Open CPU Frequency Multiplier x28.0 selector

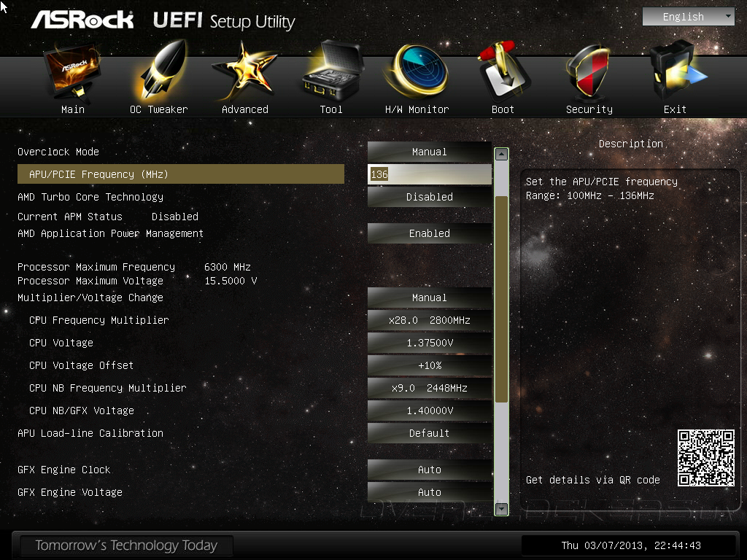(x=429, y=320)
